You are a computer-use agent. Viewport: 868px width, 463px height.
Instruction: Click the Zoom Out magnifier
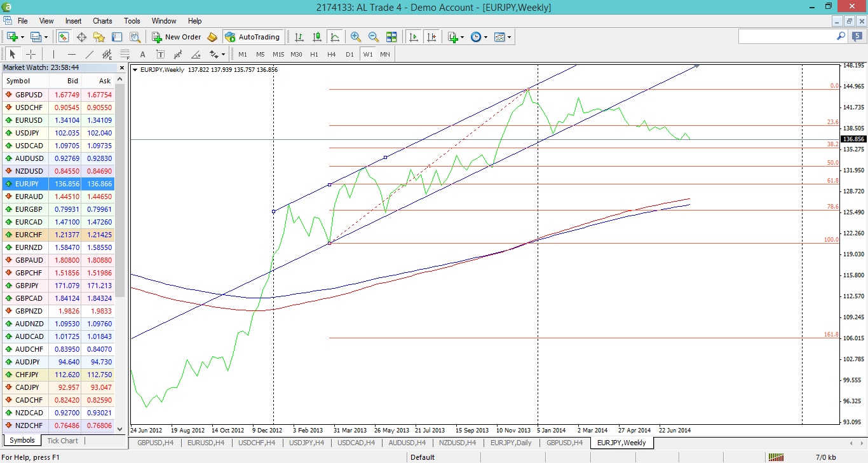[374, 37]
